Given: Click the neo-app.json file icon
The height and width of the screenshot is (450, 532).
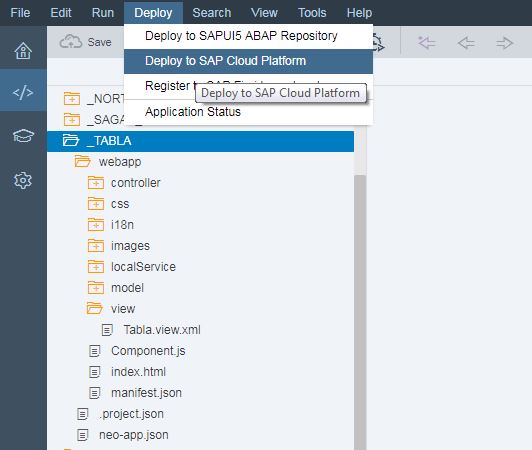Looking at the screenshot, I should coord(82,435).
